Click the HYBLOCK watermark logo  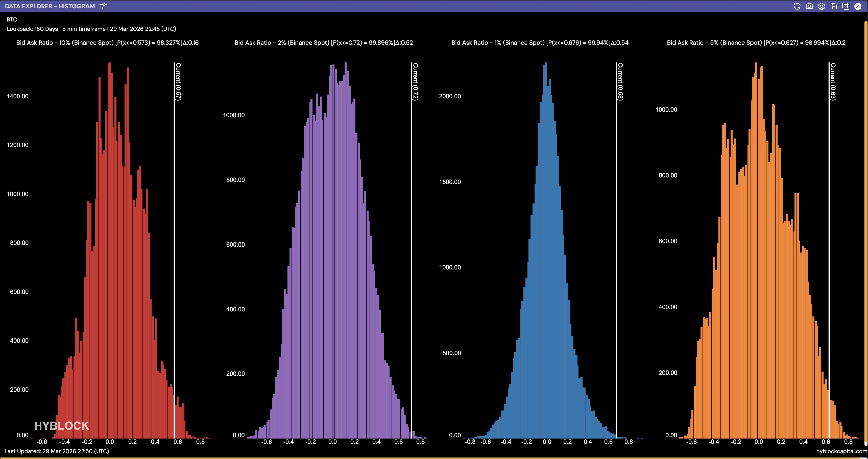(x=62, y=426)
